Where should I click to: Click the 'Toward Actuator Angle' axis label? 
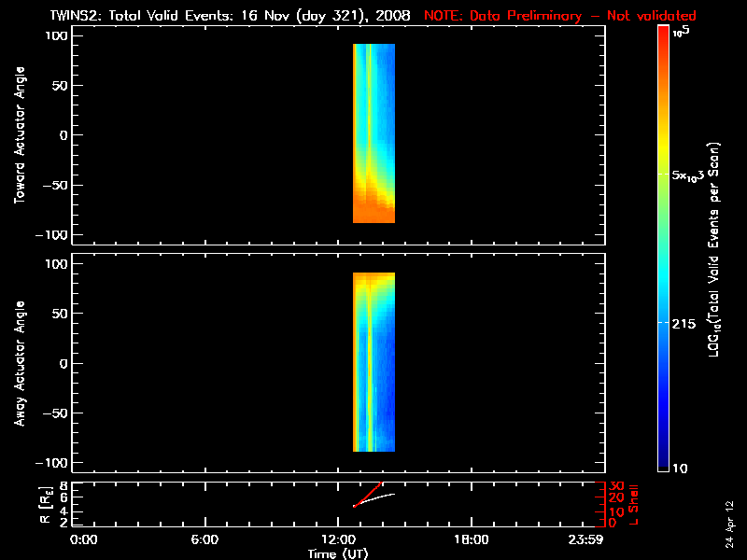[20, 135]
